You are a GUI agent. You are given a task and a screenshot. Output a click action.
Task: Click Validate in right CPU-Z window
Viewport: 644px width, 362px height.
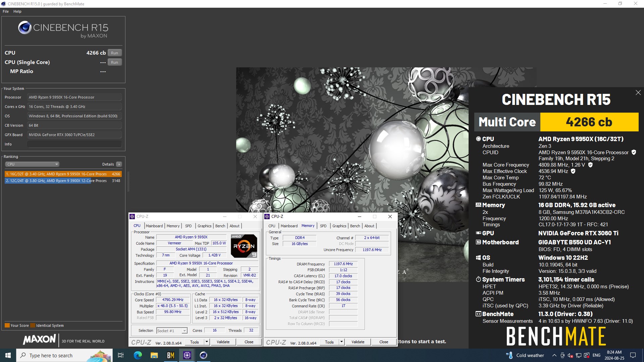point(358,342)
